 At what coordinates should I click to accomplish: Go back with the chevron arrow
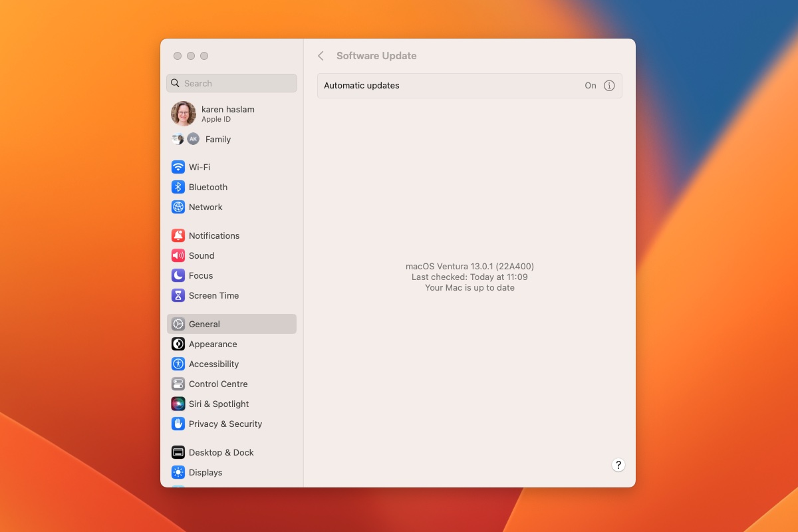pos(321,56)
